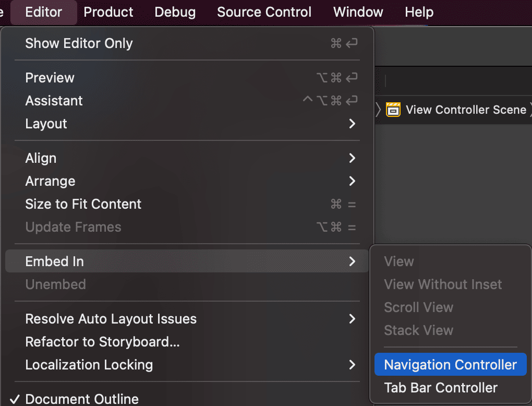Screen dimensions: 532x406
Task: Select the Preview menu item
Action: [x=187, y=78]
